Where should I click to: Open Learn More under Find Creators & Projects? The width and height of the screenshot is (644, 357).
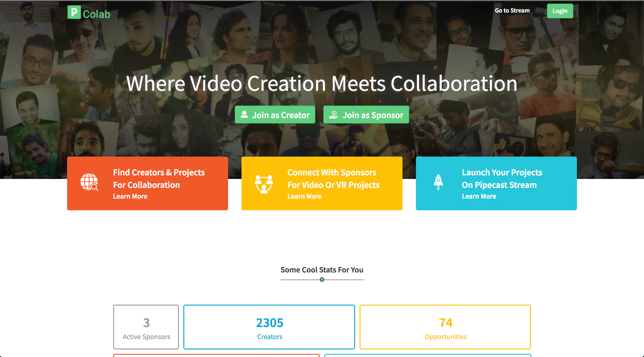tap(130, 196)
